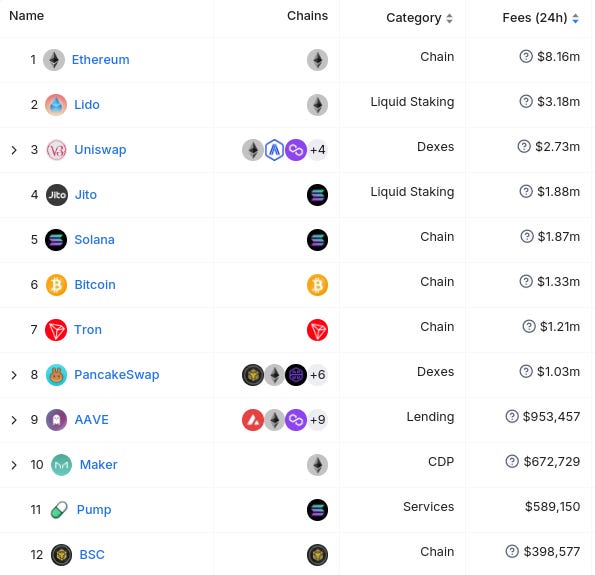Click the Lending category cell

pyautogui.click(x=430, y=417)
